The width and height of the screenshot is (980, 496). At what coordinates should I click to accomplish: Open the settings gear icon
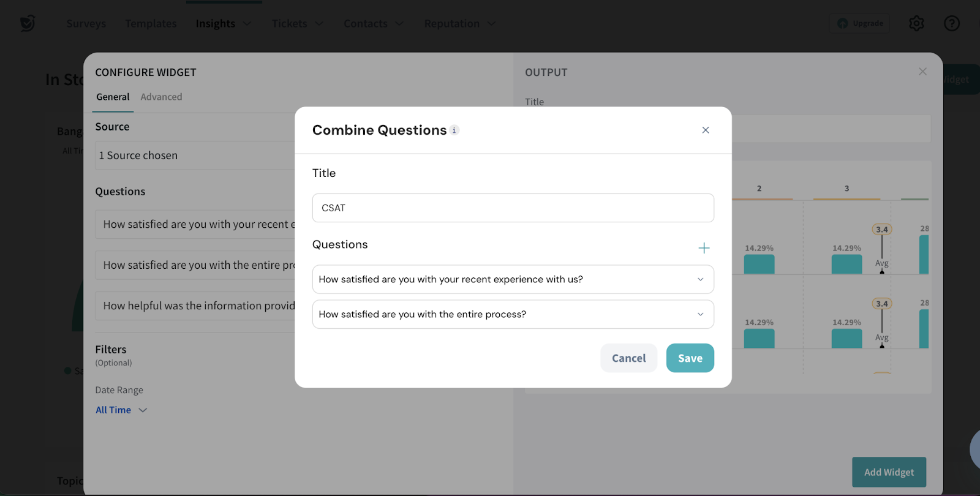pyautogui.click(x=916, y=23)
